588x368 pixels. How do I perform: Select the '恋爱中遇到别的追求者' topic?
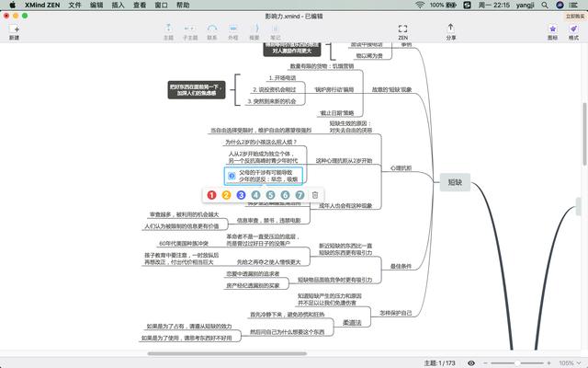[x=253, y=274]
